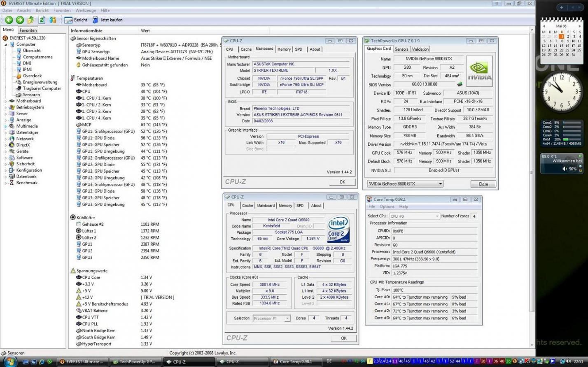Click the NVIDIA logo in GPU-Z
The image size is (588, 367).
pos(479,71)
